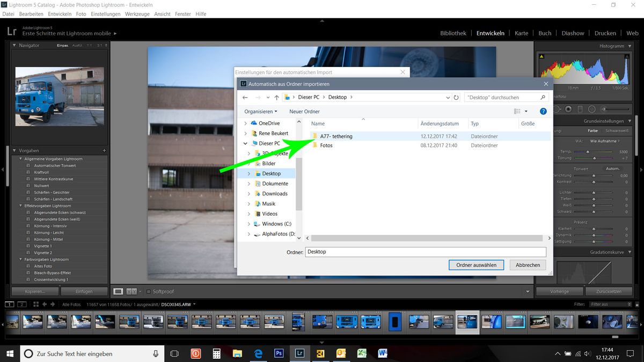Image resolution: width=644 pixels, height=362 pixels.
Task: Select the graduated filter tool icon
Action: 581,109
